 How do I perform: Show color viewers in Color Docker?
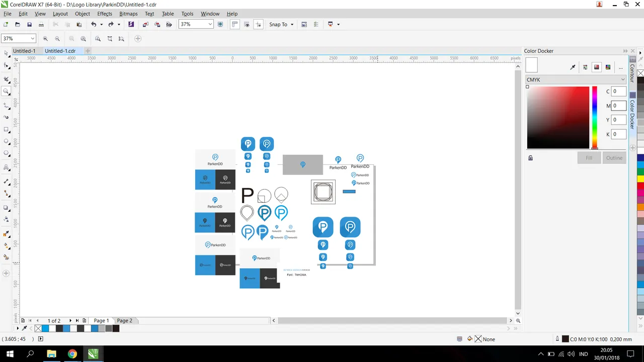597,67
